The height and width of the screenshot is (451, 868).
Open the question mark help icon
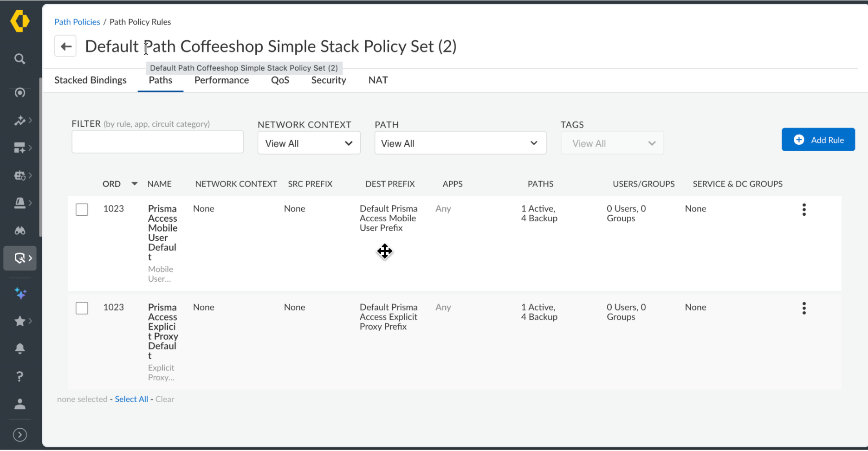pyautogui.click(x=19, y=376)
